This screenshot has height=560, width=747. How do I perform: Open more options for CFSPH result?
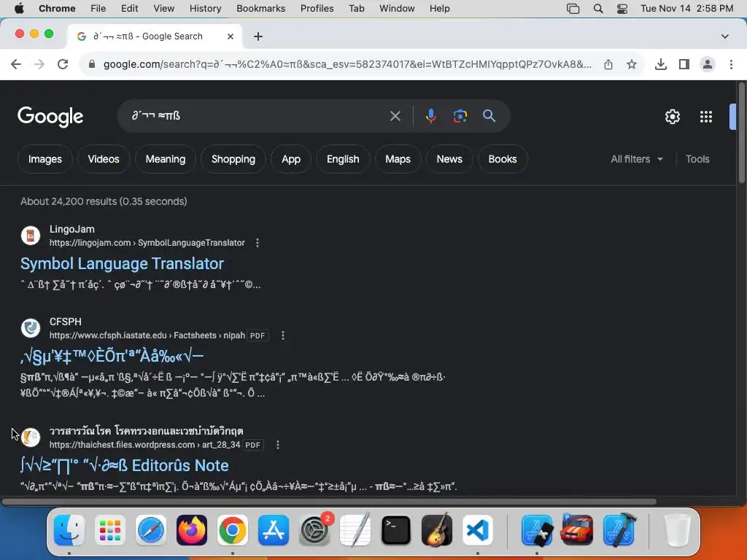[283, 335]
